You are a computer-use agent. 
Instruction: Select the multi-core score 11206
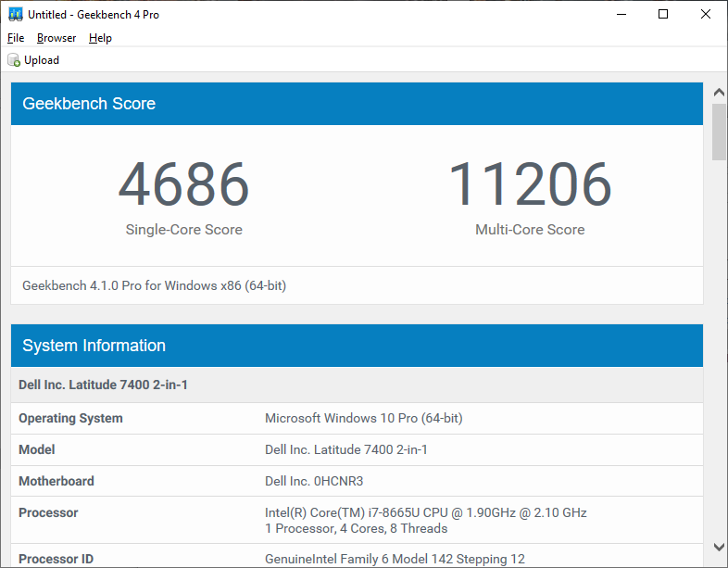(x=530, y=183)
